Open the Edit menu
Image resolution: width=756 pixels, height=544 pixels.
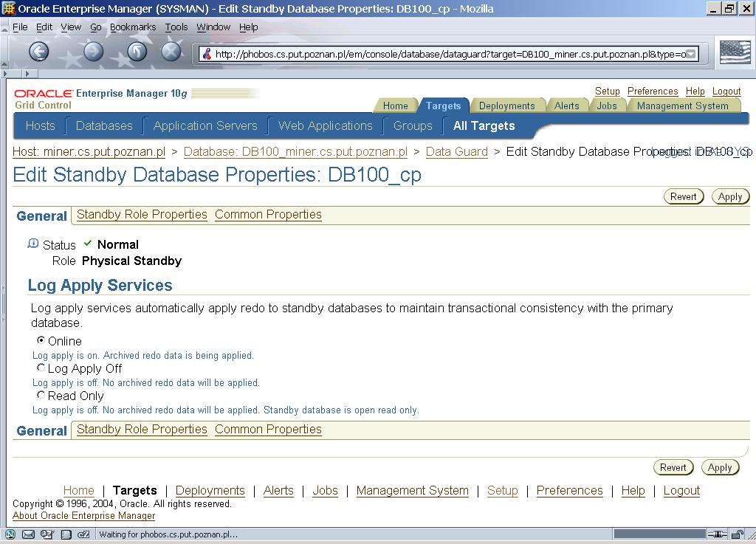click(44, 27)
